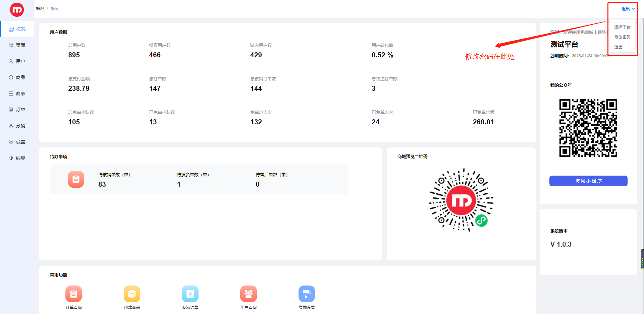Select 选择平台 from dropdown menu
This screenshot has width=644, height=314.
622,27
